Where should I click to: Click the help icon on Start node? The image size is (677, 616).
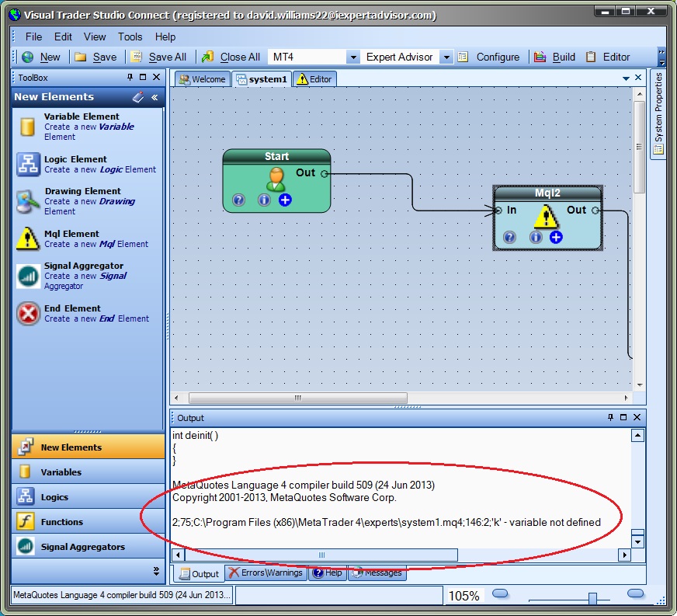coord(238,200)
